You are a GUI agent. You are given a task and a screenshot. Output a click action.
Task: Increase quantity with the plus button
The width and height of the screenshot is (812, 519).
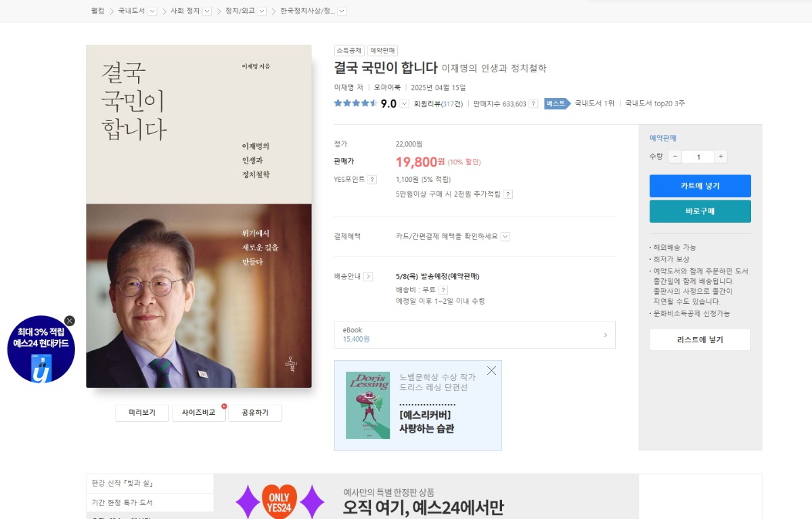[721, 157]
